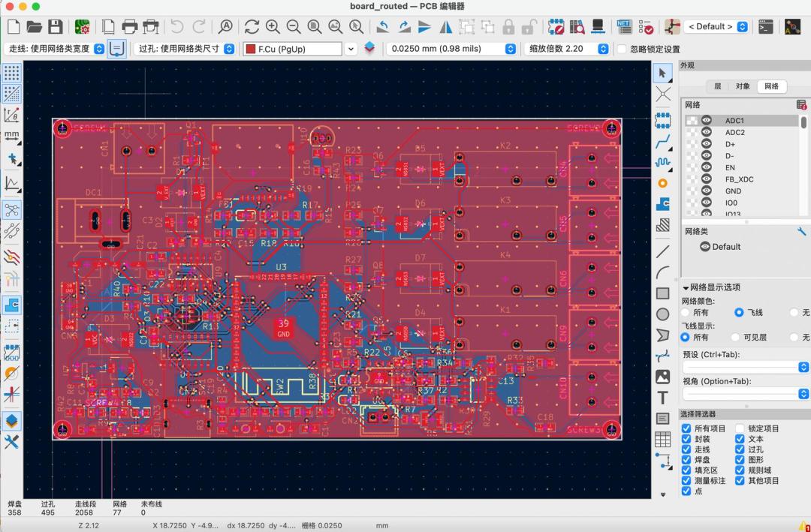Zoom in using the magnifier plus icon
The height and width of the screenshot is (532, 811).
(273, 26)
